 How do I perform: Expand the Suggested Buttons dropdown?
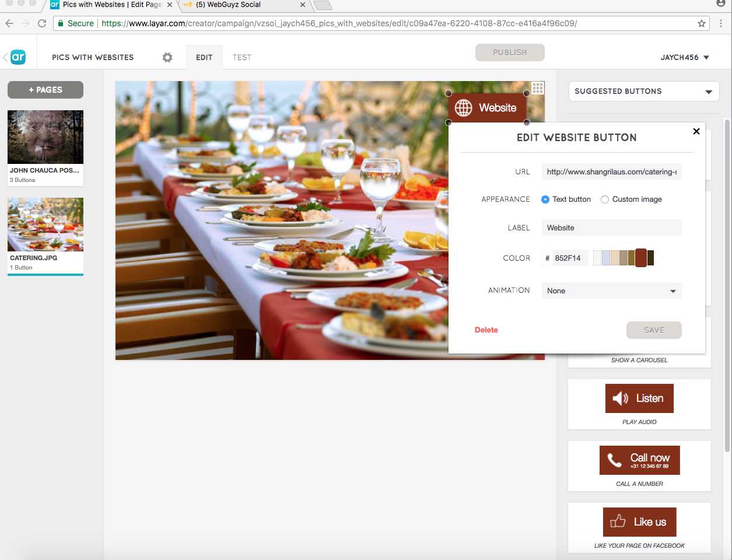point(643,92)
